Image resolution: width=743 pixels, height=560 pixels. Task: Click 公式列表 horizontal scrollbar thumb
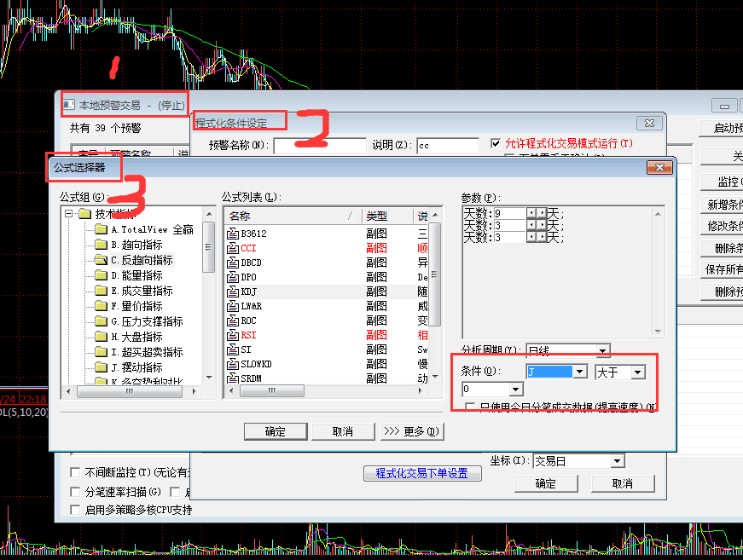click(x=272, y=391)
